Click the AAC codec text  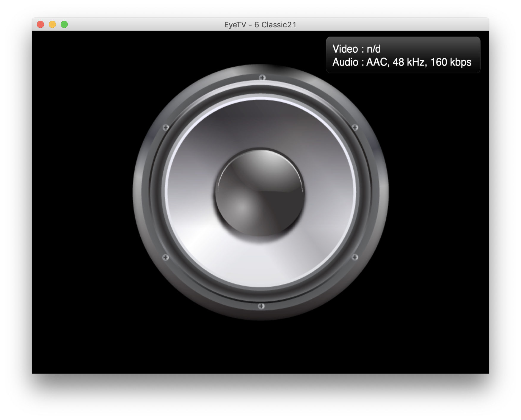[x=377, y=62]
